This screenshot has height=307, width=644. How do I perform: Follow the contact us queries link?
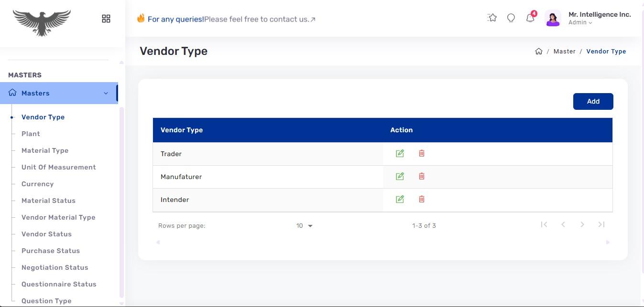point(232,19)
